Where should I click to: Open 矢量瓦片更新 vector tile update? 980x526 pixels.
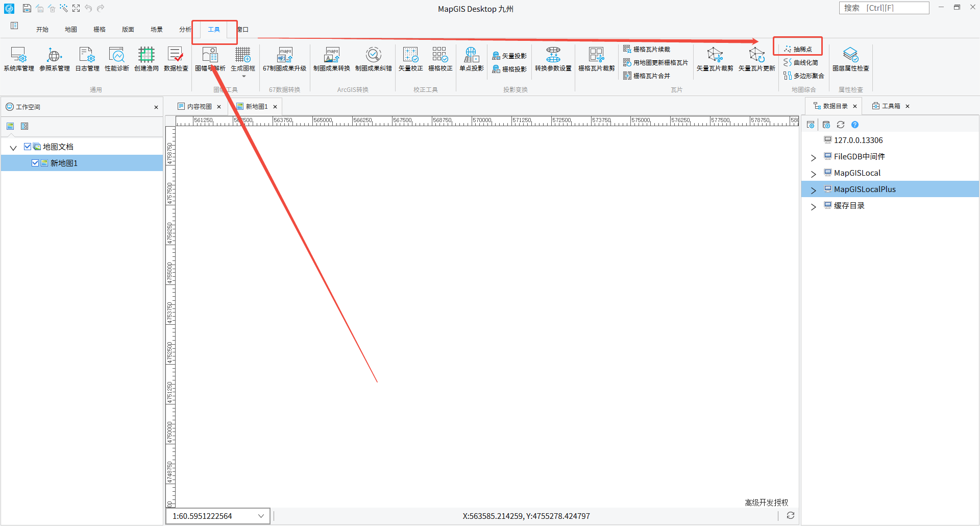pyautogui.click(x=757, y=59)
